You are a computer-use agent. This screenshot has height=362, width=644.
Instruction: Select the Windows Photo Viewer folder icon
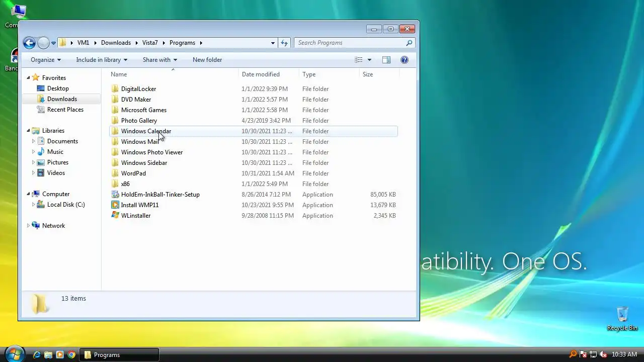[115, 152]
